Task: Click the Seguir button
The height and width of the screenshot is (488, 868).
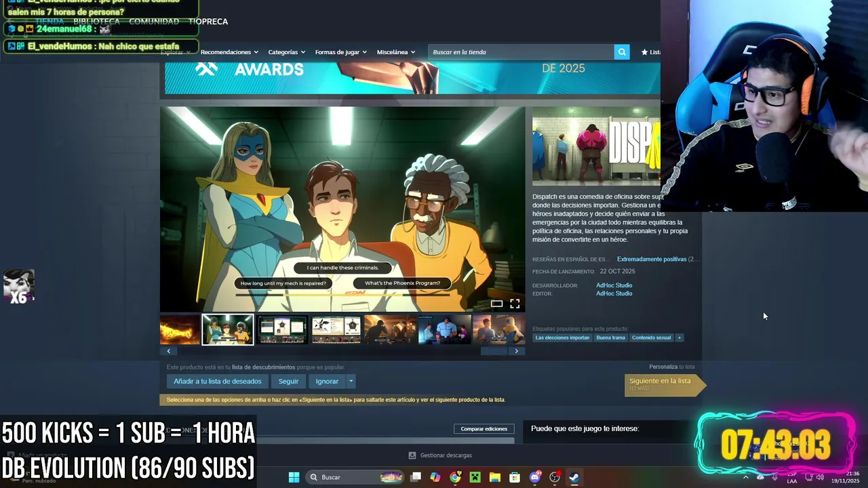Action: point(288,382)
